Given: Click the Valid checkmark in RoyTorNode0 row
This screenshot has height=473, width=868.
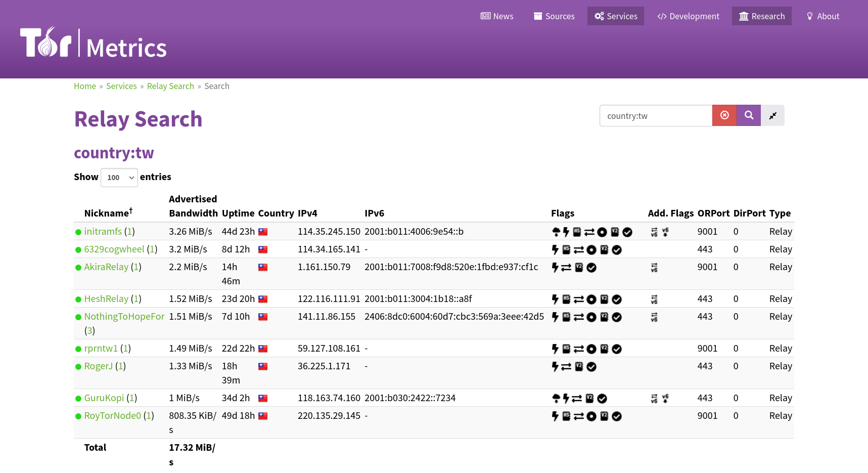Looking at the screenshot, I should [617, 416].
